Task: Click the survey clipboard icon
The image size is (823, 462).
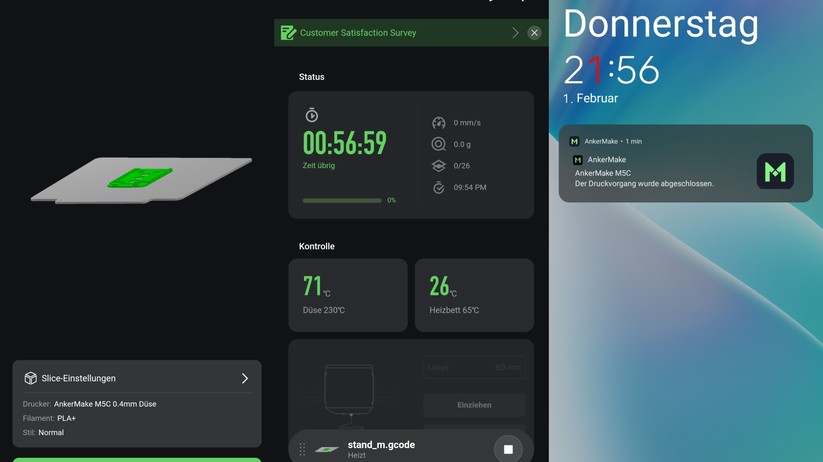Action: (288, 33)
